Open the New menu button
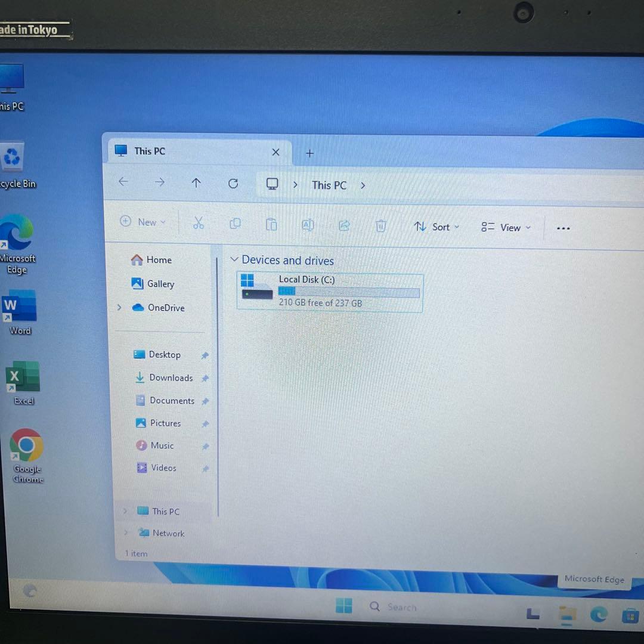The height and width of the screenshot is (644, 644). click(143, 221)
